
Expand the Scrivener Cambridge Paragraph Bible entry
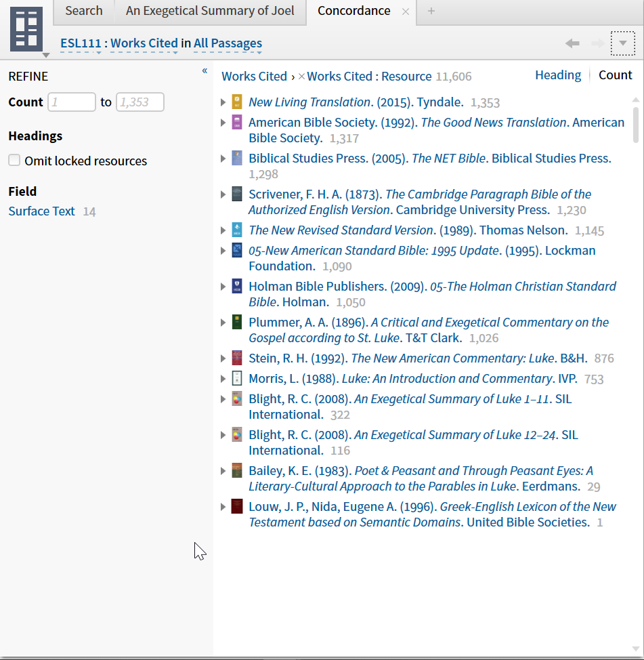click(x=223, y=194)
